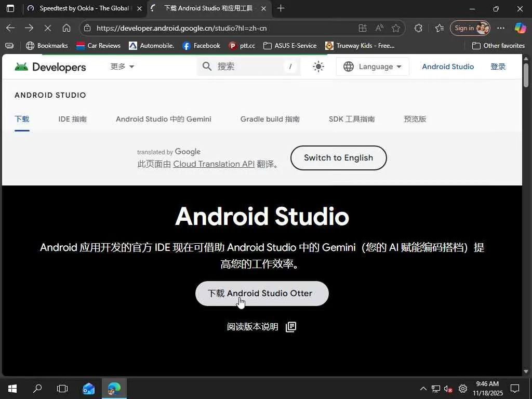Open the Gradle build 指南 tab
This screenshot has height=399, width=532.
click(270, 119)
